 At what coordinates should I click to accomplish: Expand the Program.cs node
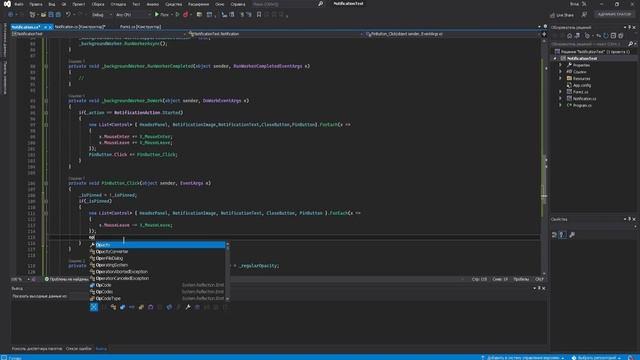pyautogui.click(x=560, y=105)
